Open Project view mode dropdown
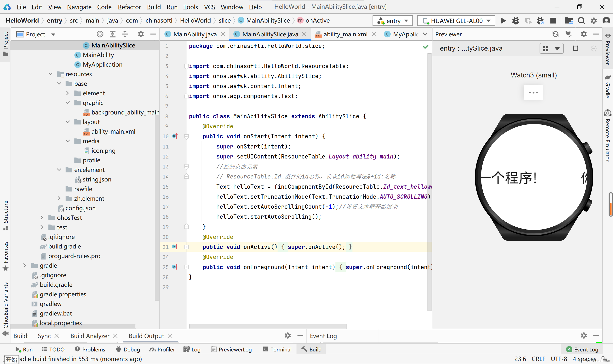This screenshot has height=364, width=613. 53,34
